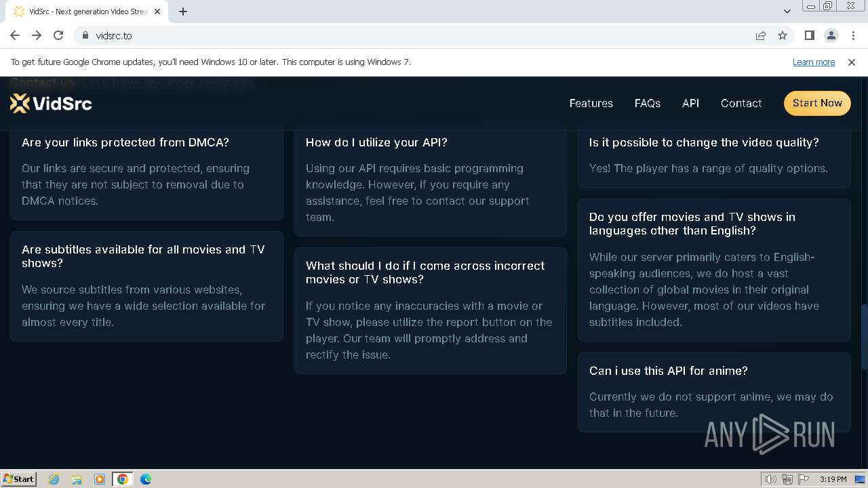868x488 pixels.
Task: Open Contact section in navigation
Action: pyautogui.click(x=741, y=103)
